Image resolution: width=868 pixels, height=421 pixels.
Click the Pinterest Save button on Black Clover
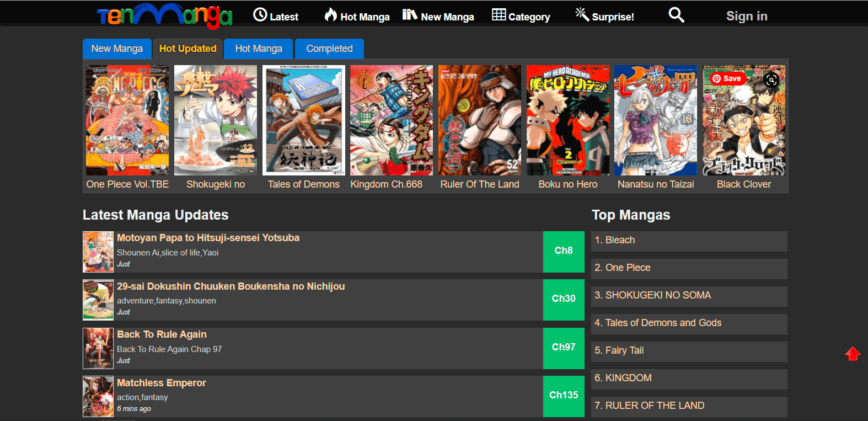[x=727, y=78]
